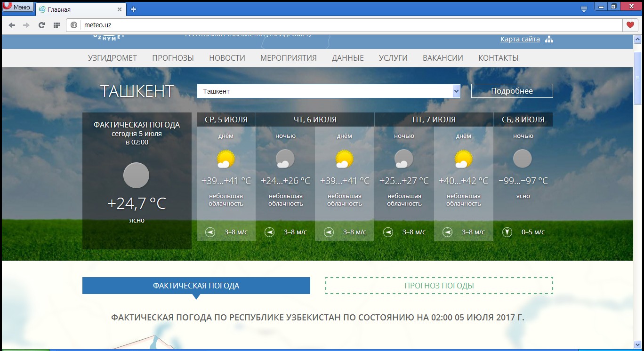Click the current weather moon icon
Screen dimensions: 644x351
pyautogui.click(x=136, y=175)
